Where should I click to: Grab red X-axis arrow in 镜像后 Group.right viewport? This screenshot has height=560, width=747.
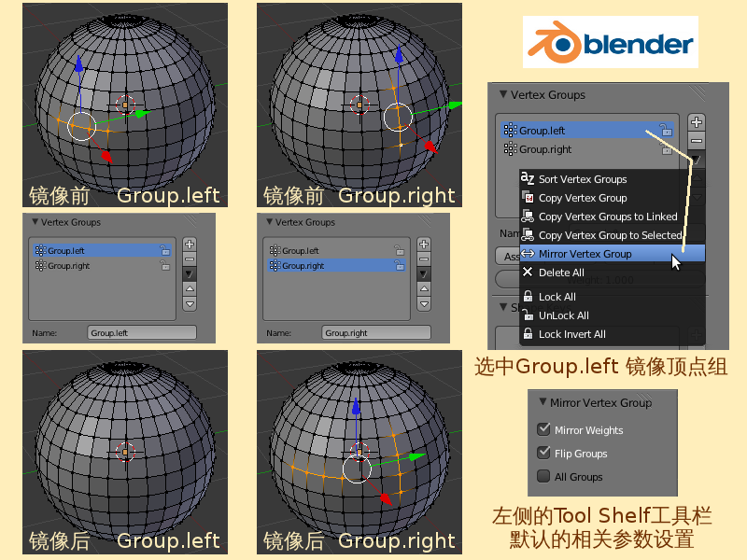386,499
